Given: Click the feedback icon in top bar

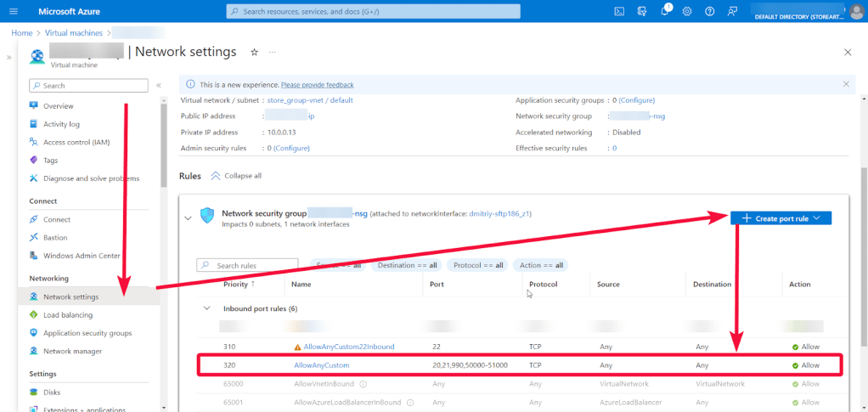Looking at the screenshot, I should (731, 11).
